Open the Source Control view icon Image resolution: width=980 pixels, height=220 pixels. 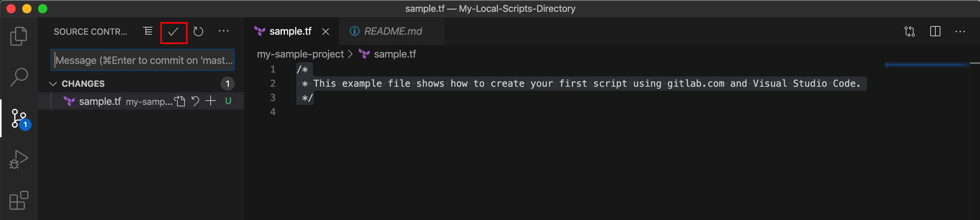19,118
